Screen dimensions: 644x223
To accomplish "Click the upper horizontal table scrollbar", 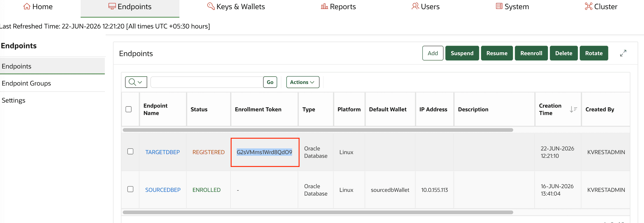I will pos(318,130).
